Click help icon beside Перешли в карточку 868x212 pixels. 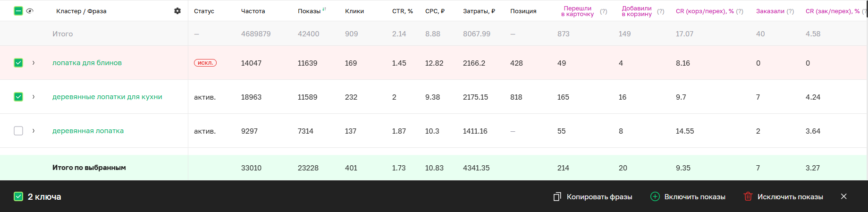point(603,11)
